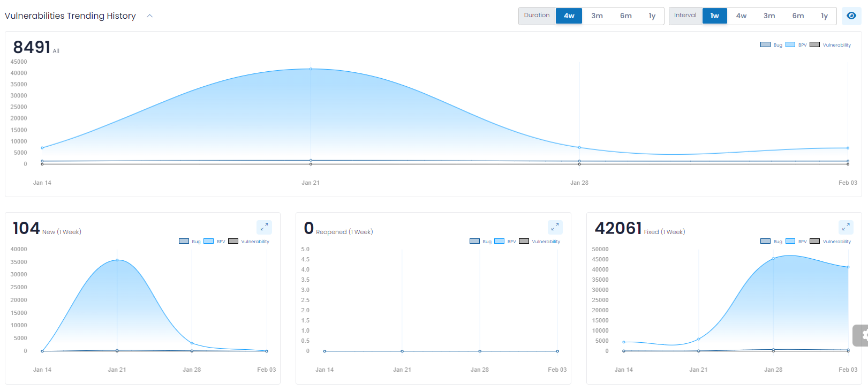The height and width of the screenshot is (391, 868).
Task: Collapse Vulnerabilities Trending History section
Action: [x=150, y=16]
